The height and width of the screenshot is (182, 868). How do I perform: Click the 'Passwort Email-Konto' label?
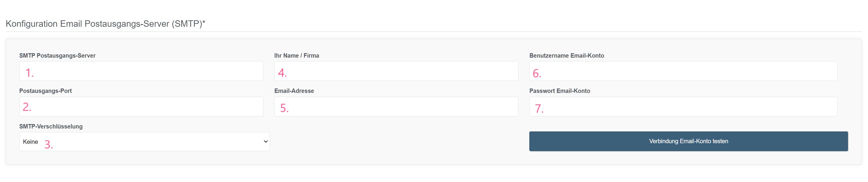(560, 91)
